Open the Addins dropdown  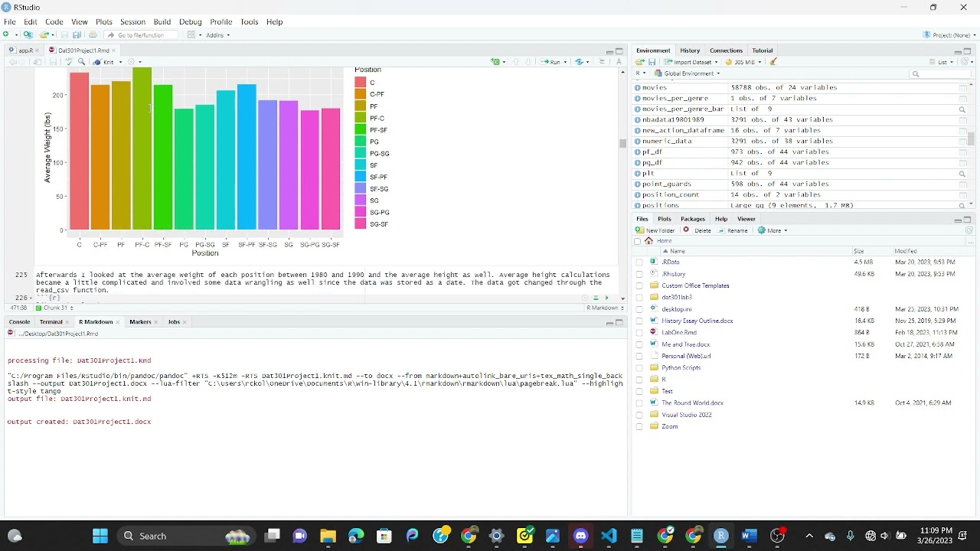point(217,35)
